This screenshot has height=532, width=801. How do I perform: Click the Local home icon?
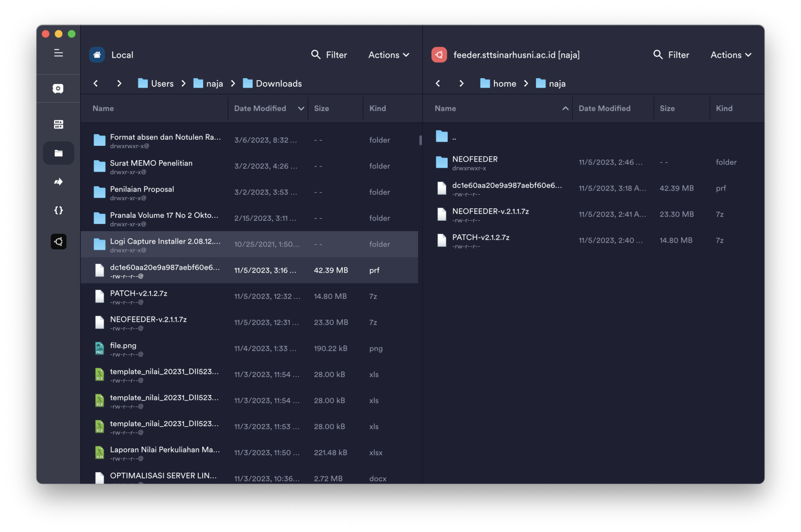tap(97, 55)
